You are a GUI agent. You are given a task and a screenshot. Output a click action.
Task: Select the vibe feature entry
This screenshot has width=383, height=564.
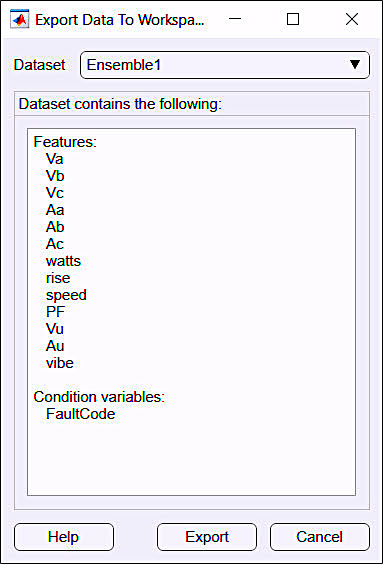[60, 363]
